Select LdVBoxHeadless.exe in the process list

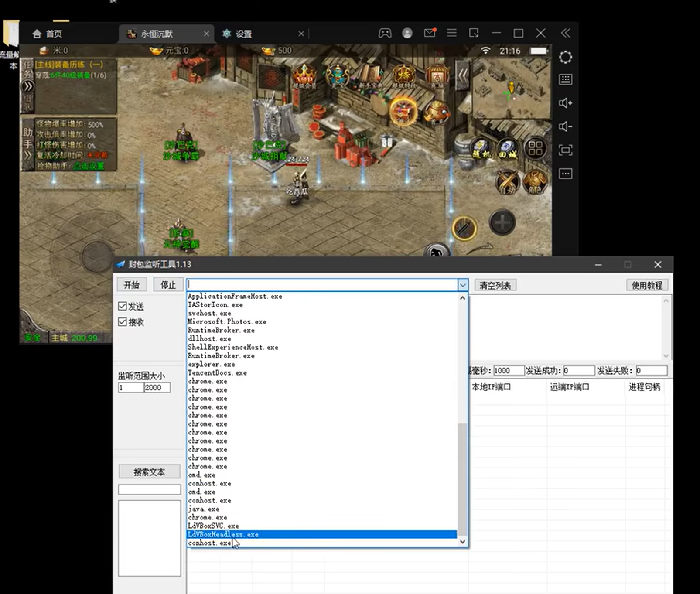(322, 534)
